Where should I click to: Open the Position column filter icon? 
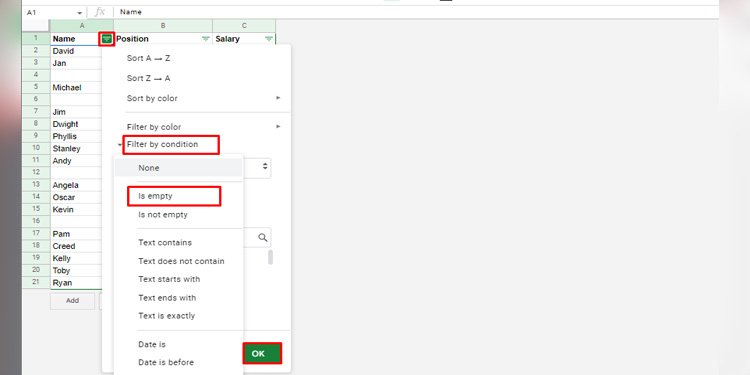click(x=206, y=39)
